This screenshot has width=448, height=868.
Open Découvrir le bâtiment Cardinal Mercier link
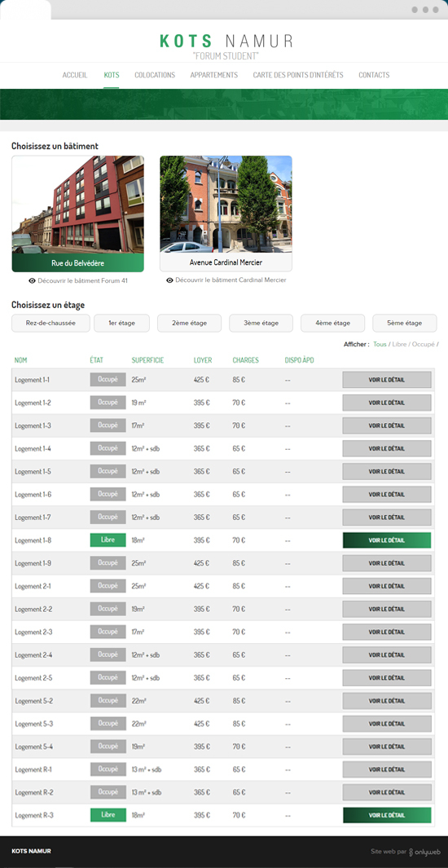pyautogui.click(x=231, y=280)
